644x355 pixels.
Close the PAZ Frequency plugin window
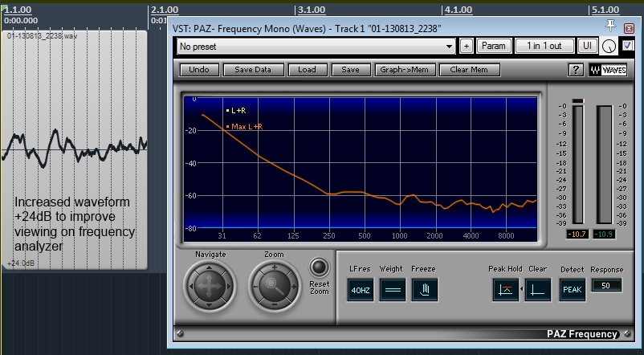pyautogui.click(x=629, y=28)
